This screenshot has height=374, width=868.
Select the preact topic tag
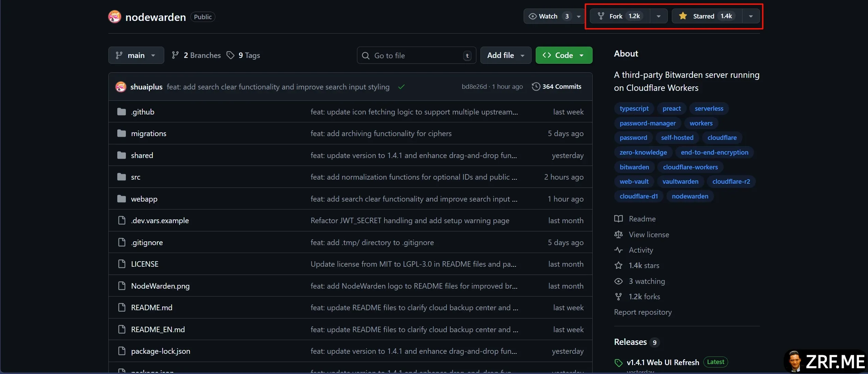pos(671,108)
